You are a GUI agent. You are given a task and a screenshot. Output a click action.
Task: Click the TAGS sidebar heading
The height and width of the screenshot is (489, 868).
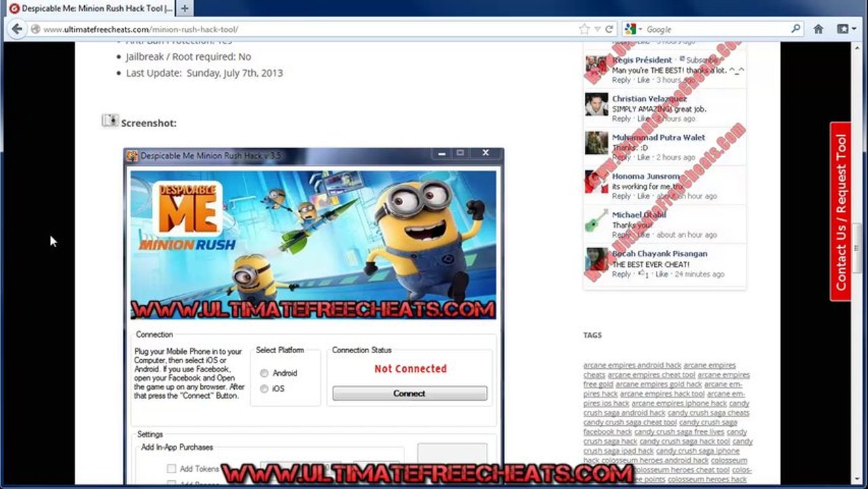click(x=592, y=335)
